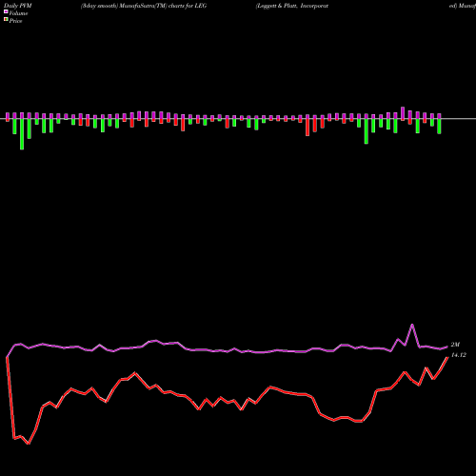Viewport: 476px width, 476px height.
Task: Click the Volume legend label
Action: pos(18,13)
